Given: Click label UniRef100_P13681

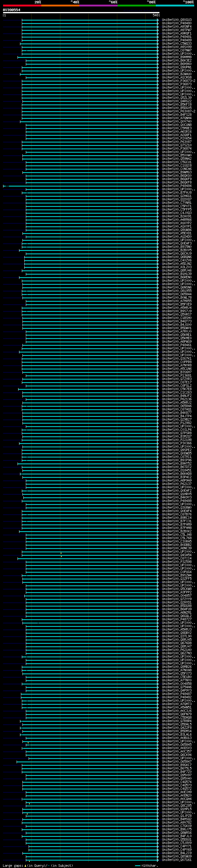Looking at the screenshot, I should [x=177, y=375].
